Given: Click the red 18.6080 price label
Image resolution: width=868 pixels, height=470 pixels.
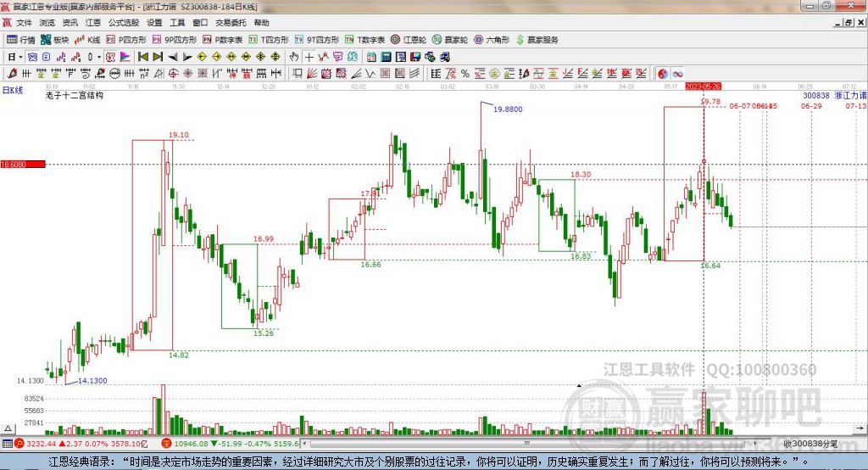Looking at the screenshot, I should (x=23, y=164).
